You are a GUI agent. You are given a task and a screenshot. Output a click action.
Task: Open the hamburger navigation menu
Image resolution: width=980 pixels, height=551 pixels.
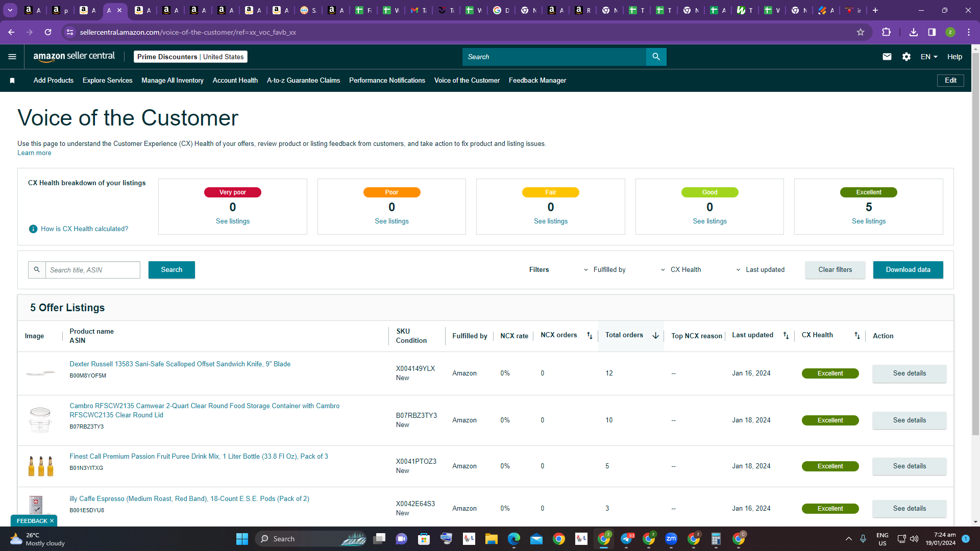(x=12, y=57)
